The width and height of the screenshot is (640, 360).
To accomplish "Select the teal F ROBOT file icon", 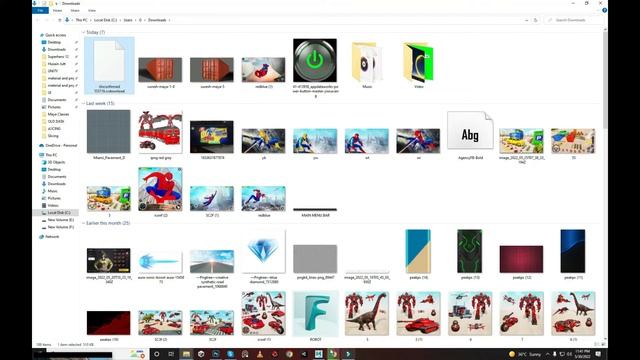I will (315, 313).
